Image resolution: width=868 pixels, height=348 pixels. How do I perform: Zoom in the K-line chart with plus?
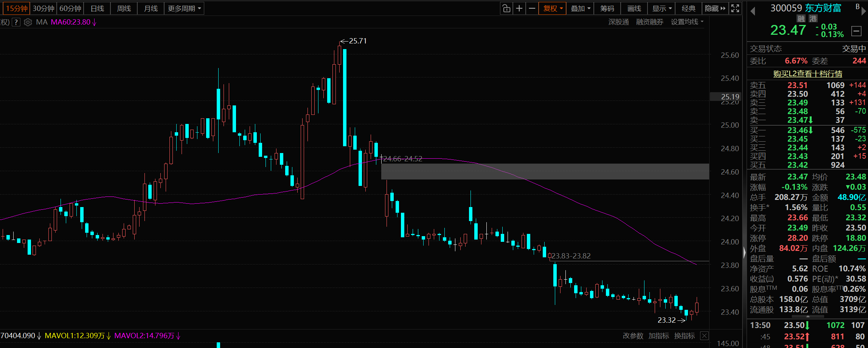[x=519, y=8]
